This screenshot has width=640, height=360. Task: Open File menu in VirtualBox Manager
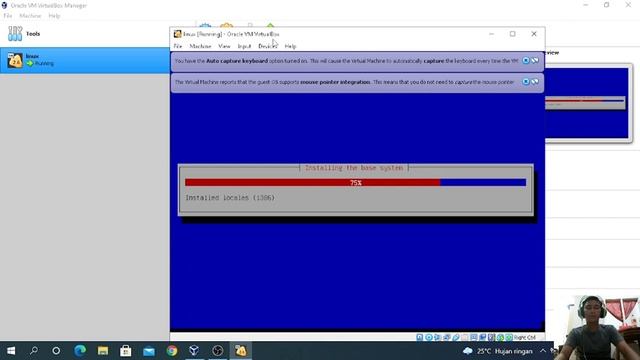pyautogui.click(x=8, y=16)
